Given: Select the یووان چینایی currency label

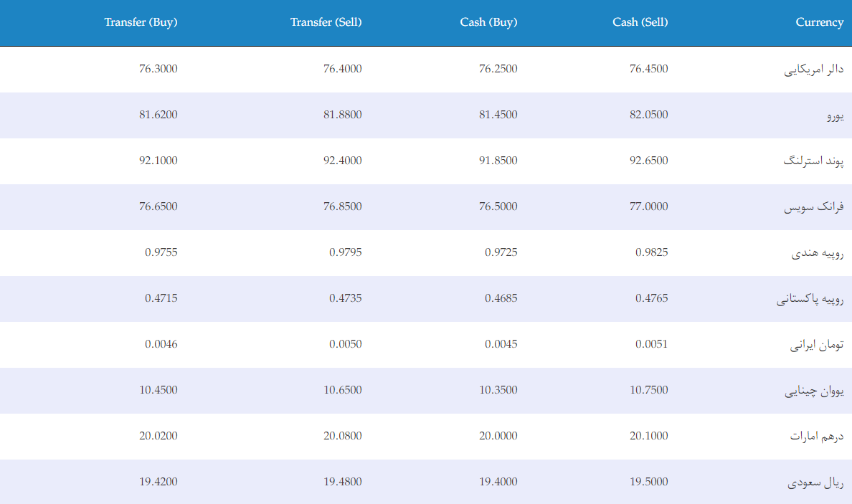Looking at the screenshot, I should pos(814,391).
